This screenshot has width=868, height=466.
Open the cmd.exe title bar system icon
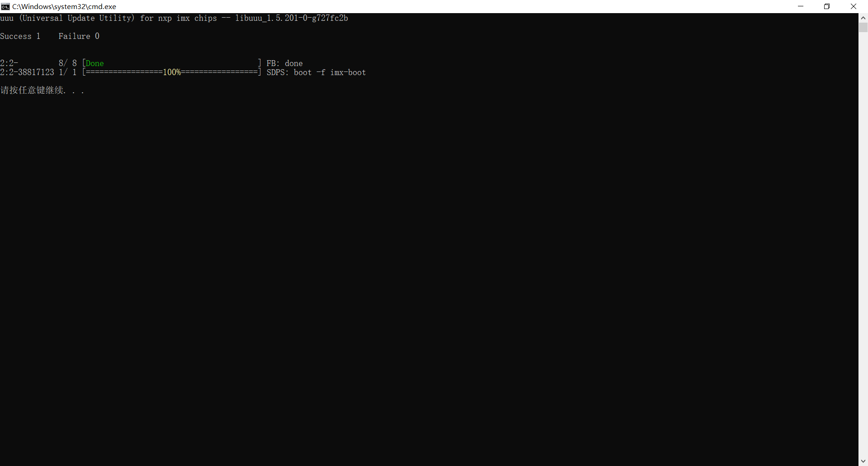tap(5, 6)
